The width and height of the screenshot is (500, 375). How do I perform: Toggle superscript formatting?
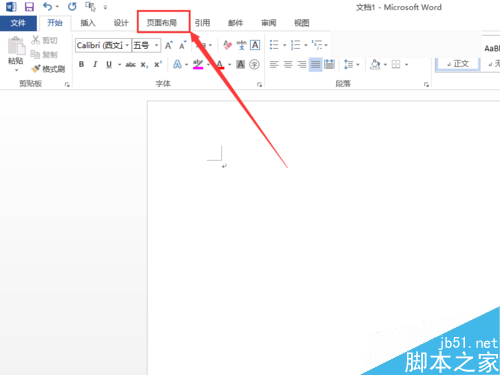[158, 64]
